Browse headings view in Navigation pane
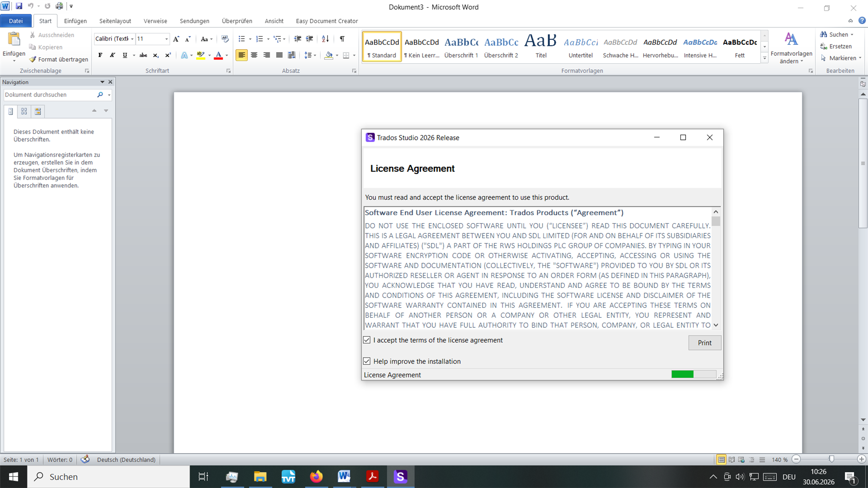The width and height of the screenshot is (868, 488). click(x=11, y=111)
